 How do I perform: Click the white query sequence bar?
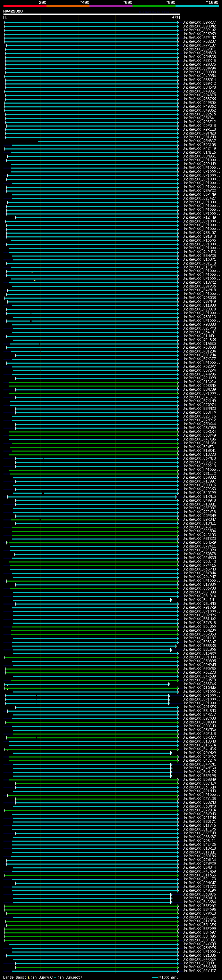click(x=92, y=14)
